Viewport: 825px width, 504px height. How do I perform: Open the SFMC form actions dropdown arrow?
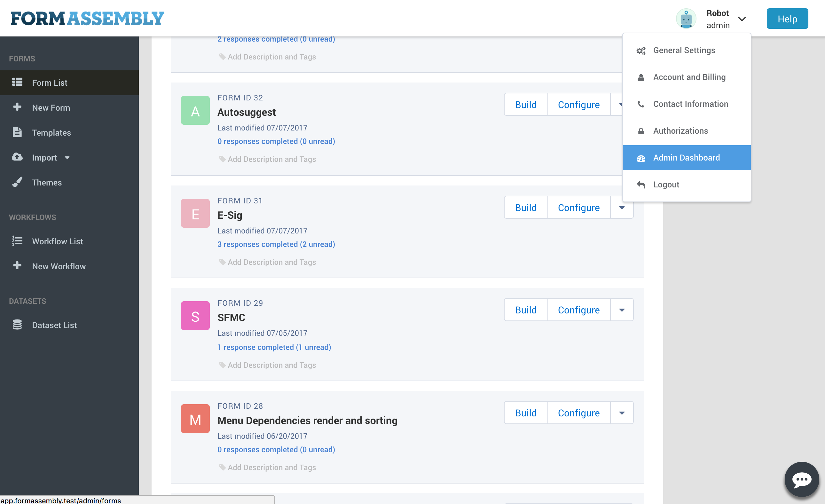621,310
